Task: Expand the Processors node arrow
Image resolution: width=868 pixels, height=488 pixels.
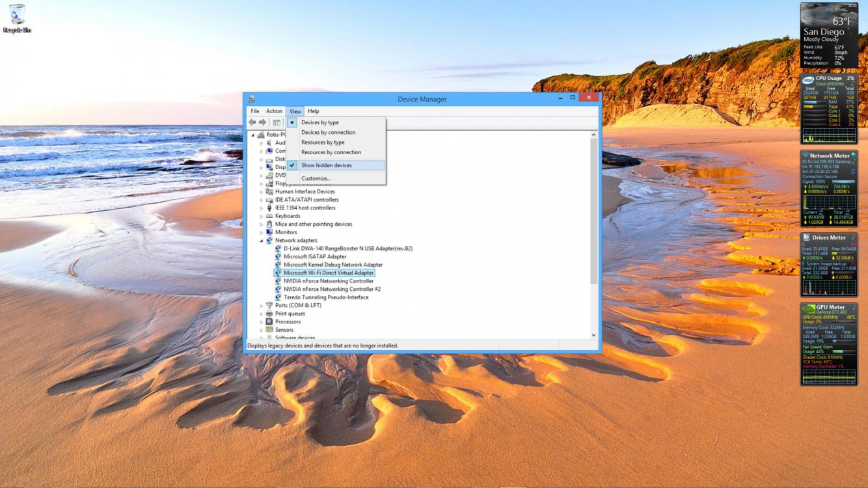Action: click(262, 321)
